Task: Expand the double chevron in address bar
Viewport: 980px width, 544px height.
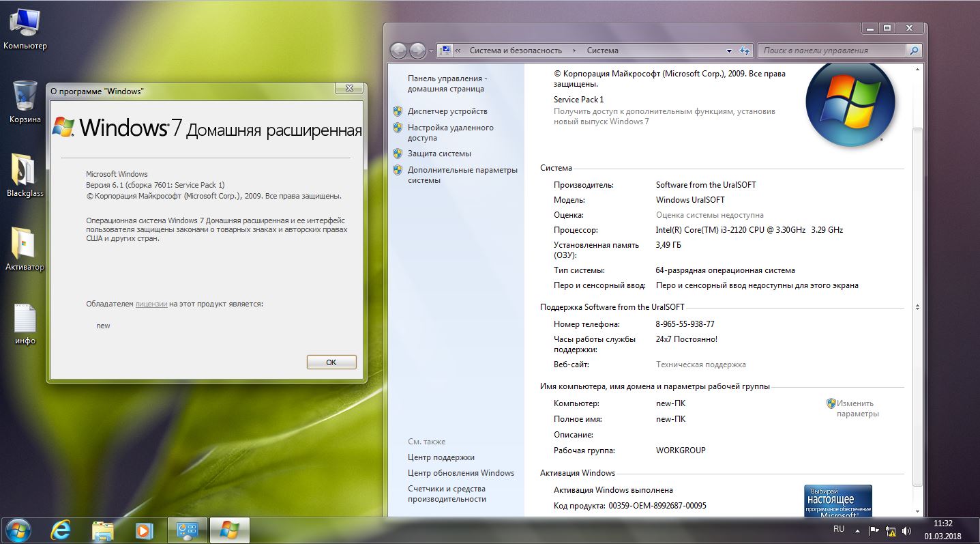Action: coord(458,51)
